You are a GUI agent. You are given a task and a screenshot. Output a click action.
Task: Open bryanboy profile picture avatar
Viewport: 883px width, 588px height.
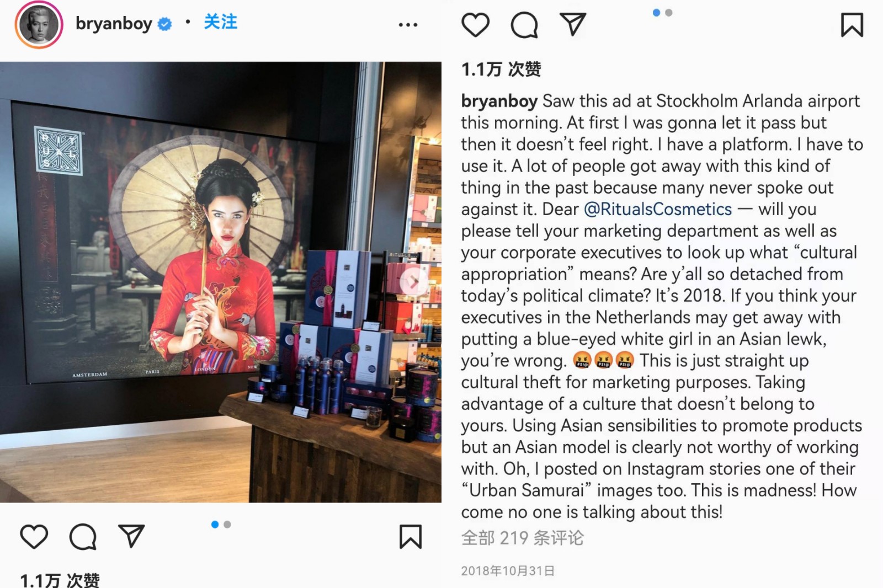(x=39, y=25)
